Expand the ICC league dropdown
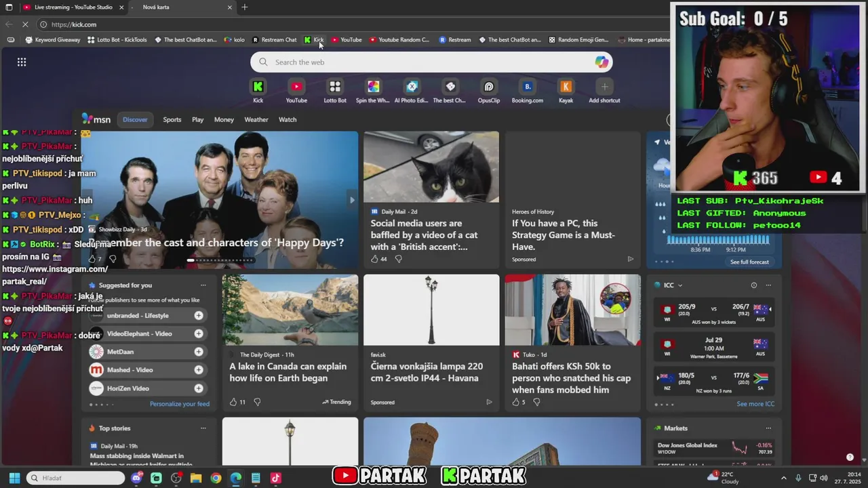The height and width of the screenshot is (488, 868). 680,285
